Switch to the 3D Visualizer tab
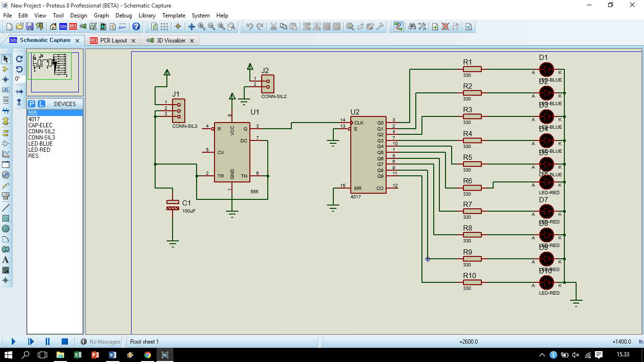This screenshot has height=362, width=644. 171,41
